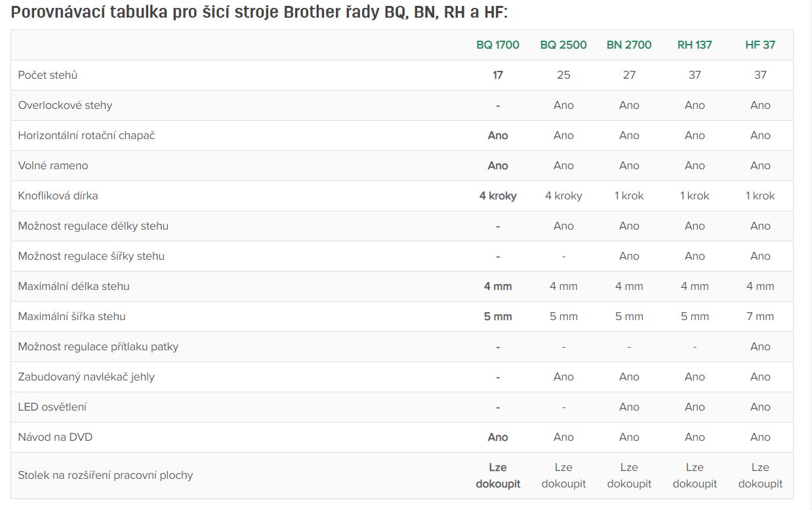
Task: Open the BN 2700 model link
Action: 629,45
